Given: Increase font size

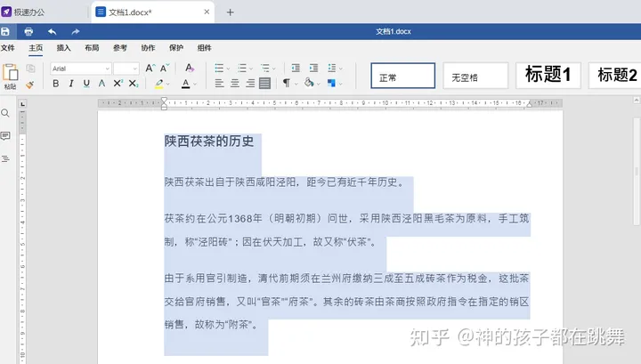Looking at the screenshot, I should coord(150,68).
